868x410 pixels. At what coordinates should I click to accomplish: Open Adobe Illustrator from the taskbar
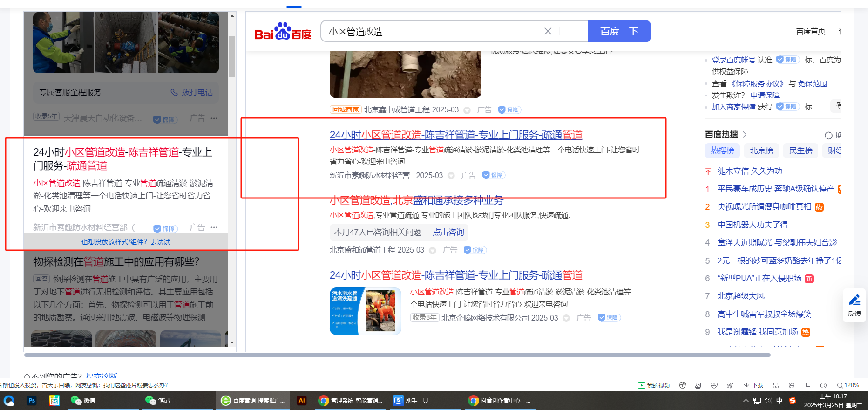click(302, 401)
